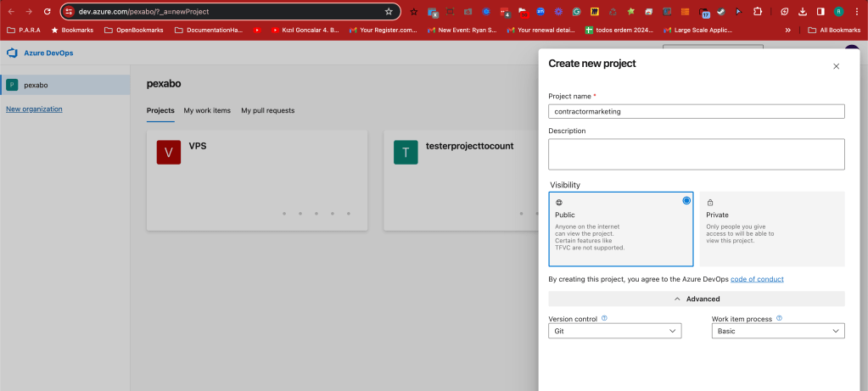Go back using browser back arrow
Viewport: 868px width, 391px height.
(x=11, y=11)
